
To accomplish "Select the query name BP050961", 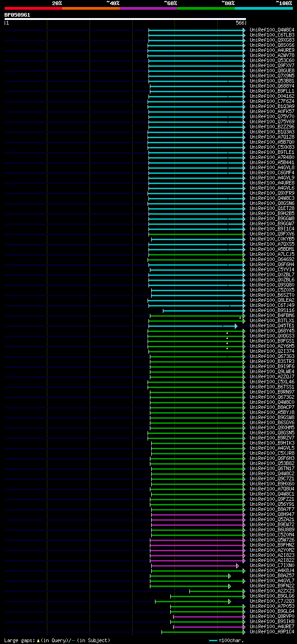I will 18,15.
